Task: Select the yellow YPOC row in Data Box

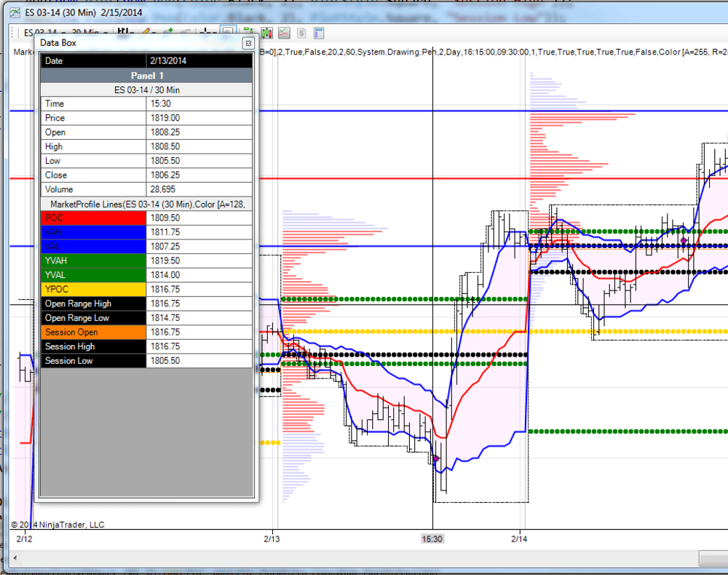Action: [x=93, y=289]
